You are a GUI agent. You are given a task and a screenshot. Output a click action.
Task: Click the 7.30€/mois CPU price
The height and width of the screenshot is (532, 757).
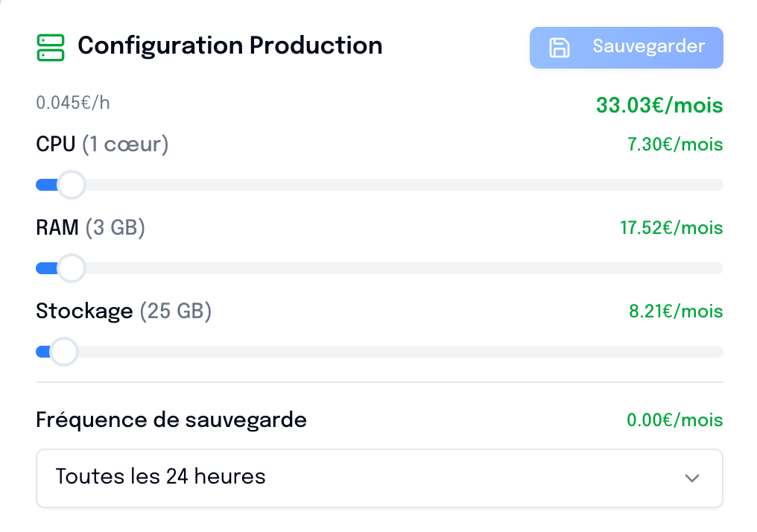click(x=675, y=145)
